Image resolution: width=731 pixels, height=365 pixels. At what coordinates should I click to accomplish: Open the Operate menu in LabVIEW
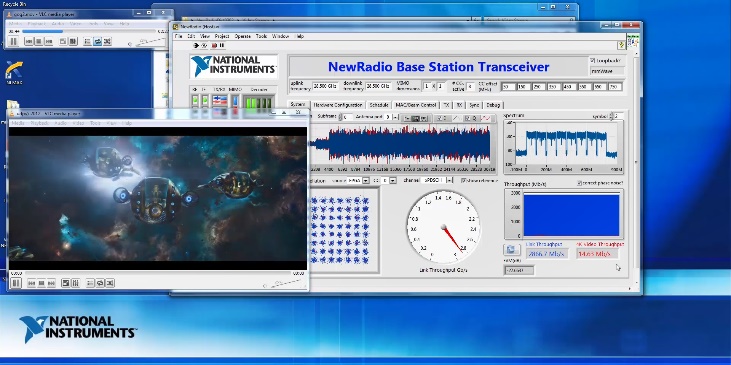pos(242,36)
